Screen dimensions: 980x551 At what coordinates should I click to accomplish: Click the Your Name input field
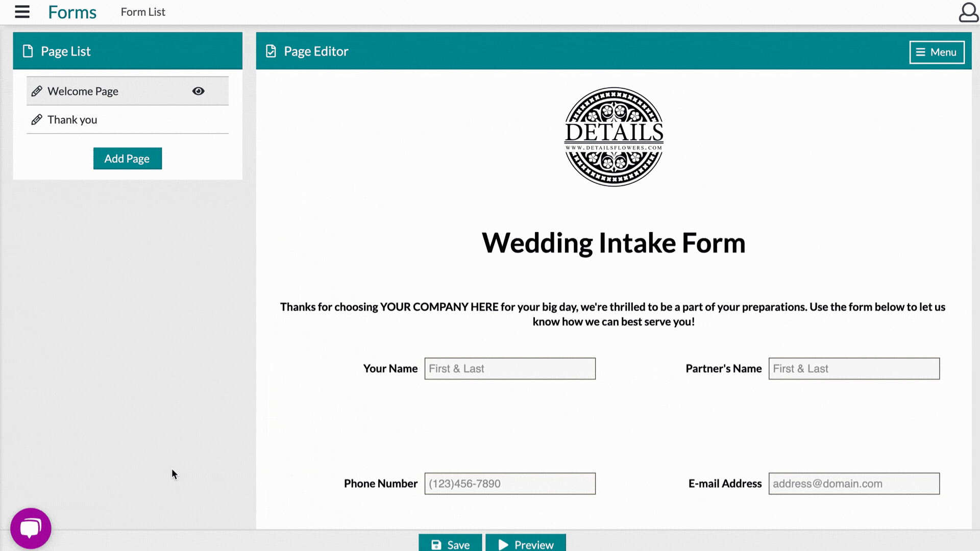(510, 368)
